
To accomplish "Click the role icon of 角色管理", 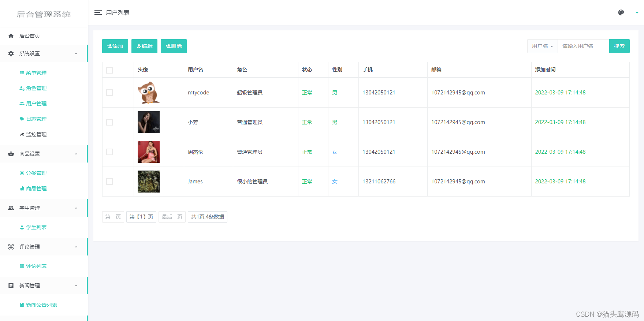I will click(22, 88).
